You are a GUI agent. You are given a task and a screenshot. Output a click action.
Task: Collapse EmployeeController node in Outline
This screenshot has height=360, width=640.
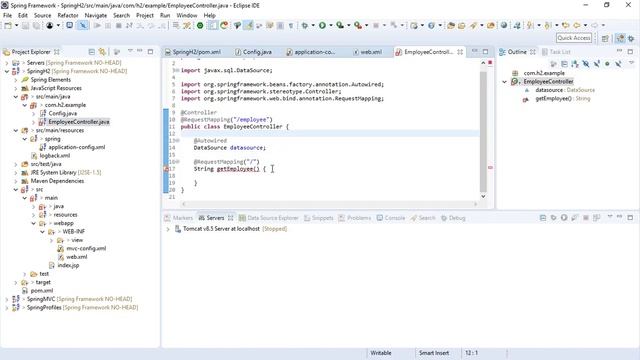pos(504,82)
